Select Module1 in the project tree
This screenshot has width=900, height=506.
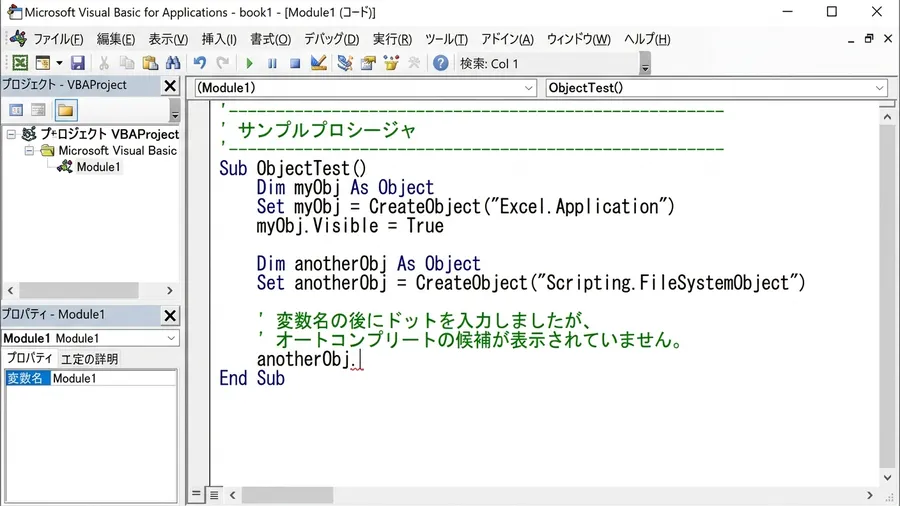pos(98,167)
